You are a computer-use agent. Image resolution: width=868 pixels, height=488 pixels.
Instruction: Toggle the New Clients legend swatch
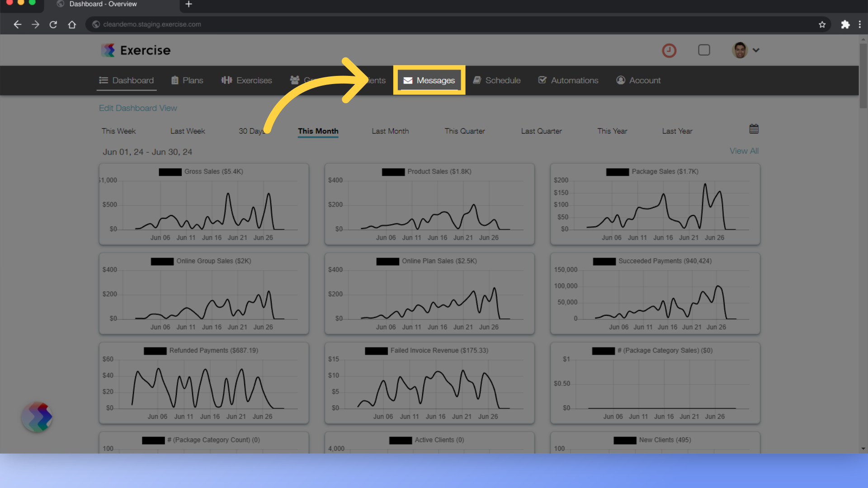click(x=625, y=440)
